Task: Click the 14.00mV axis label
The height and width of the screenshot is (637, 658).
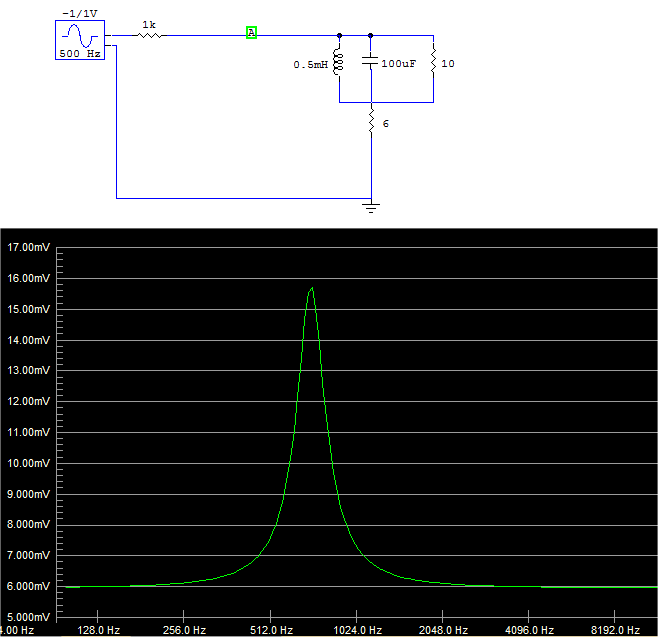Action: tap(29, 340)
